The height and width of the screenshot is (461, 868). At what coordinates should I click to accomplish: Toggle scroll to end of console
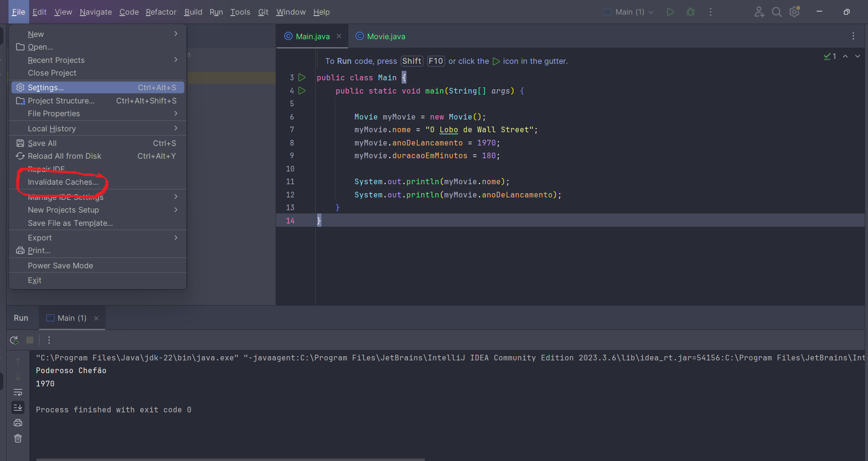(18, 407)
